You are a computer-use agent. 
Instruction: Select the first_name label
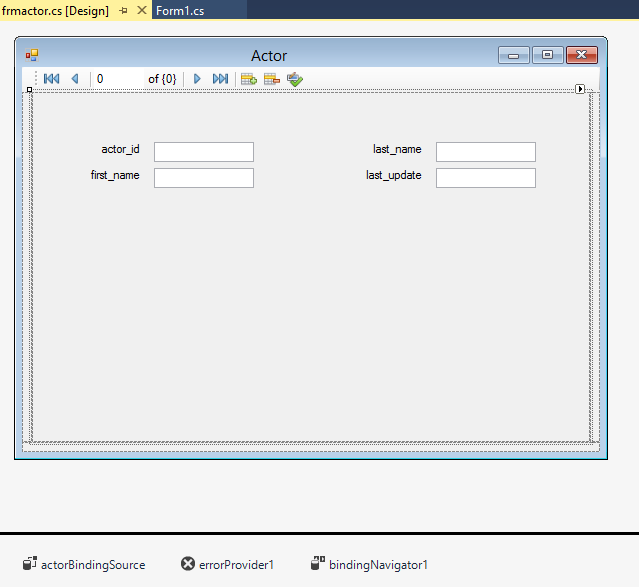click(x=115, y=175)
